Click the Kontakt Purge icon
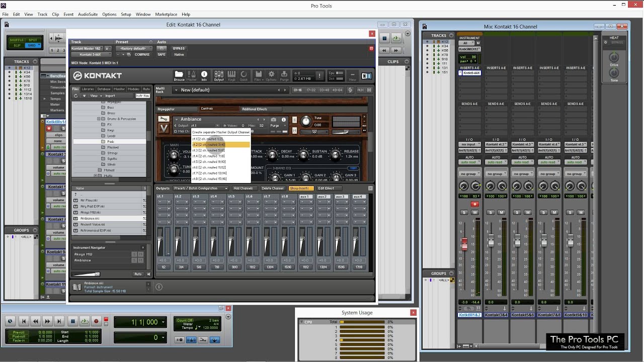Image resolution: width=644 pixels, height=362 pixels. 284,75
